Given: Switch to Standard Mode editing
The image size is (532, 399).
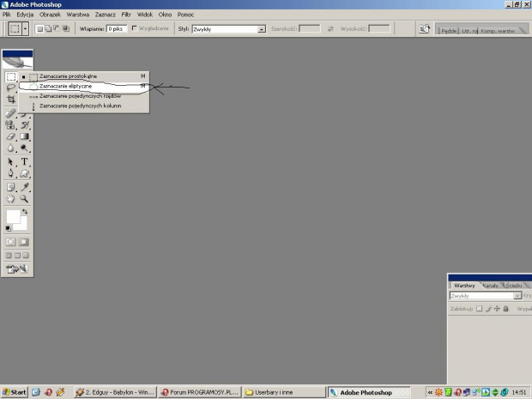Looking at the screenshot, I should 10,242.
